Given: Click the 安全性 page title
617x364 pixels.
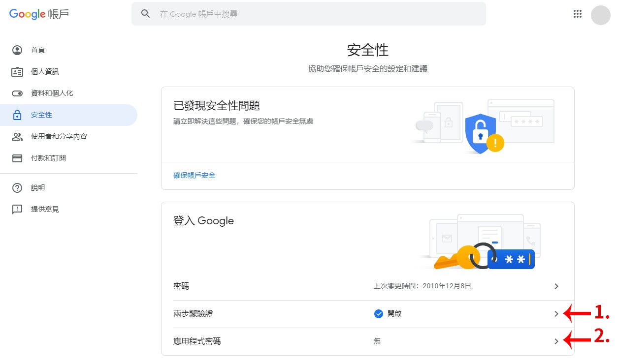Looking at the screenshot, I should click(x=368, y=50).
